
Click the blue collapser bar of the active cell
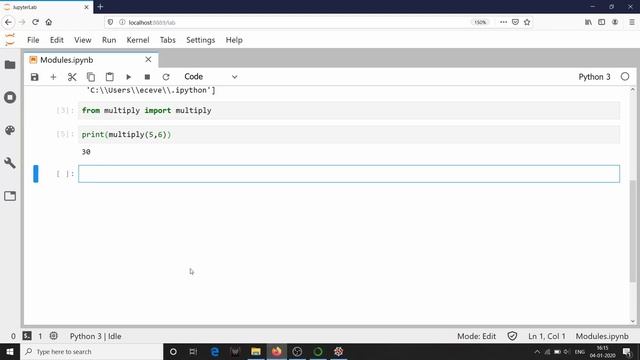36,174
